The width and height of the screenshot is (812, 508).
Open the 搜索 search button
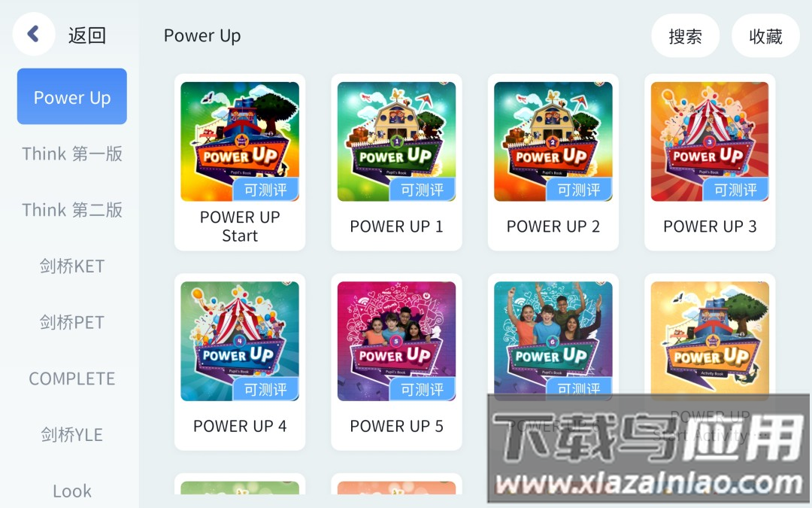click(685, 36)
